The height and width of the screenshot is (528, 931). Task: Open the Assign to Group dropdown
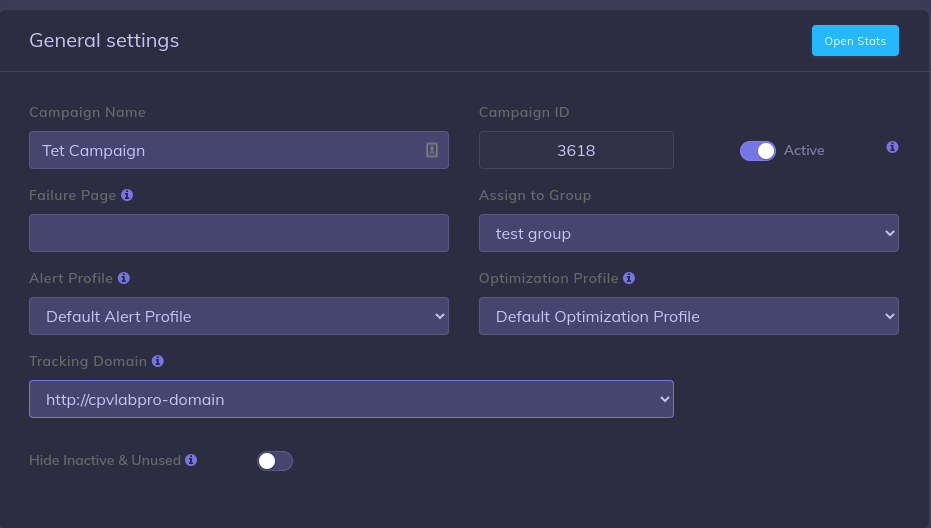(x=688, y=233)
